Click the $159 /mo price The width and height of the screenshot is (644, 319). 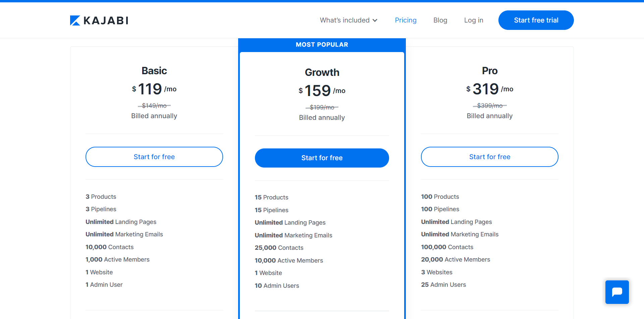click(x=322, y=91)
